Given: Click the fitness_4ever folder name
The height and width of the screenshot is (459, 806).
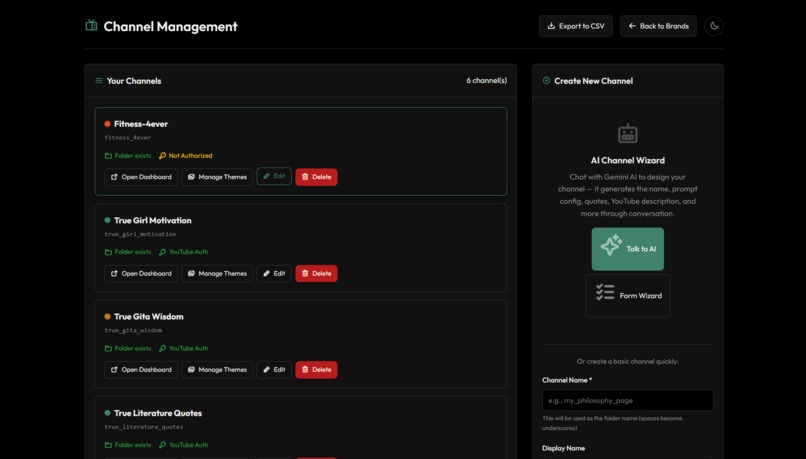Looking at the screenshot, I should pyautogui.click(x=128, y=138).
